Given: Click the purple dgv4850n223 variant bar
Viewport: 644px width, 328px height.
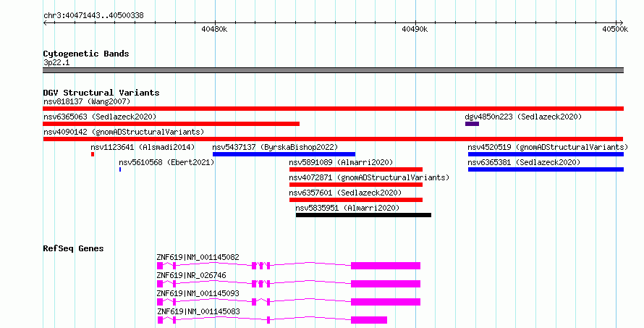Looking at the screenshot, I should coord(472,124).
